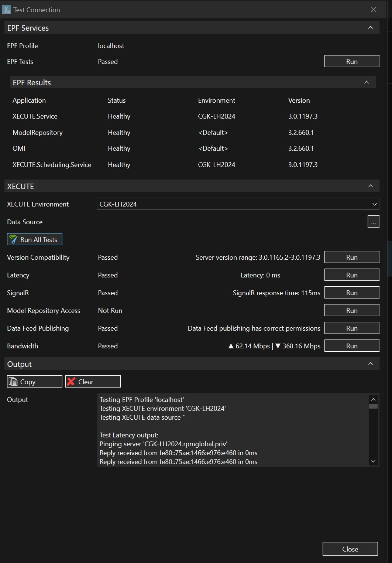Click <Default> environment for OMI
The width and height of the screenshot is (392, 563).
tap(213, 149)
